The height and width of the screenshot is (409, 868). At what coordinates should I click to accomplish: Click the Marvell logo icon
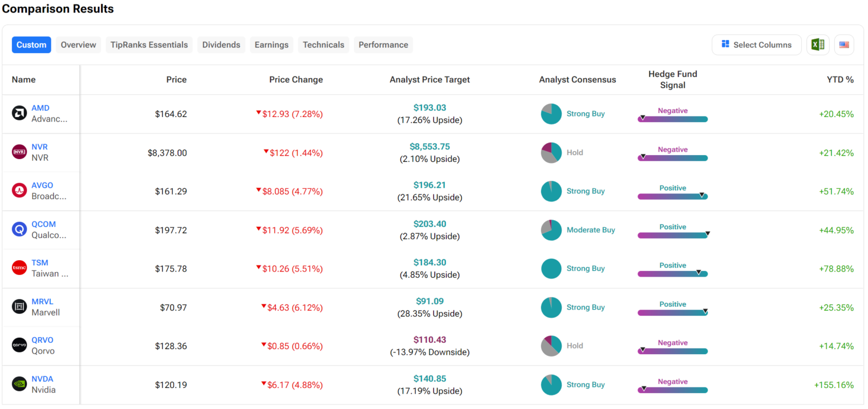click(19, 307)
